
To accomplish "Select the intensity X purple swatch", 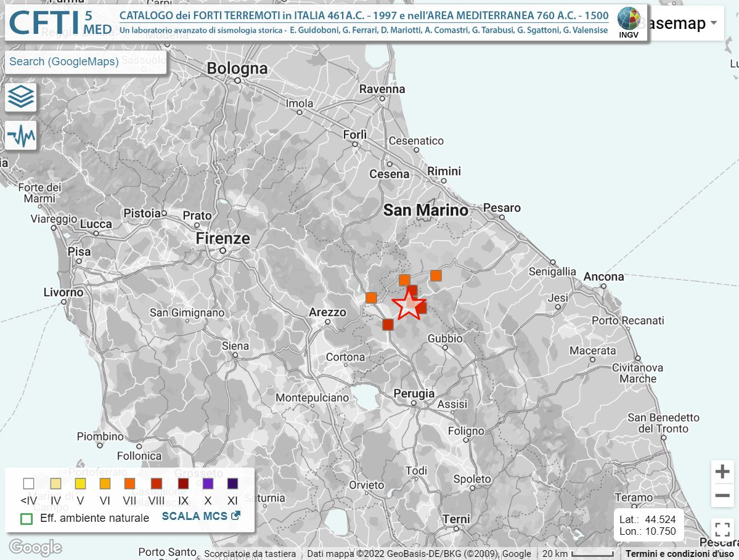I will [x=207, y=484].
